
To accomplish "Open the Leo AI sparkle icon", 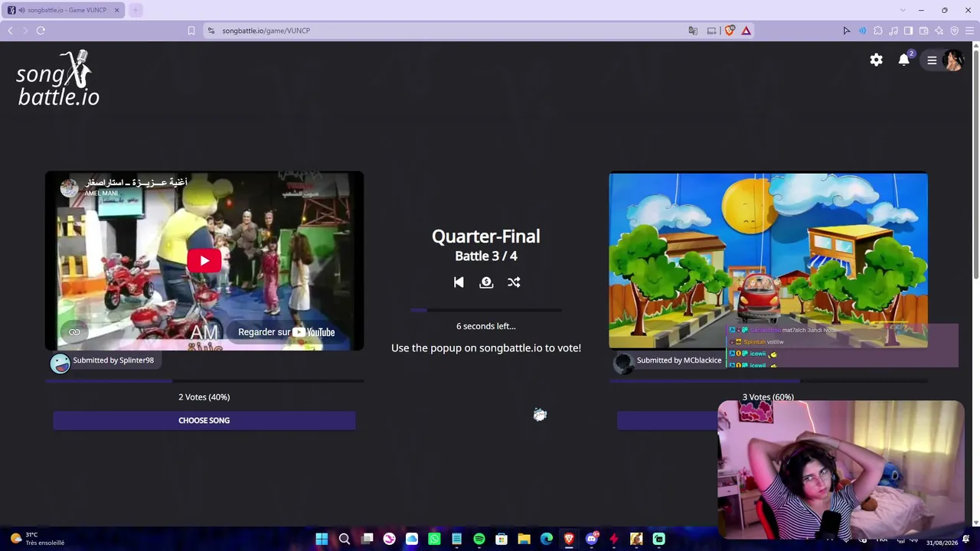I will click(x=939, y=31).
